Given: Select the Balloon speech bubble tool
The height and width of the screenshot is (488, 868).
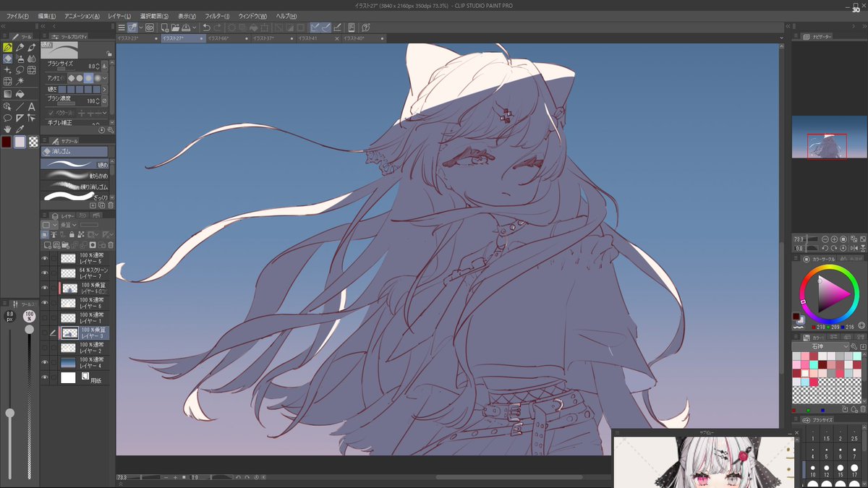Looking at the screenshot, I should click(7, 118).
